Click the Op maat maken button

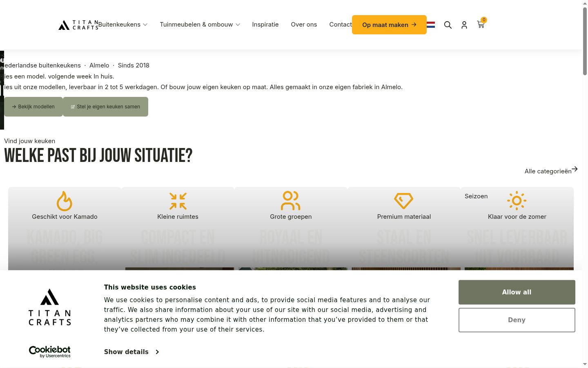coord(389,25)
